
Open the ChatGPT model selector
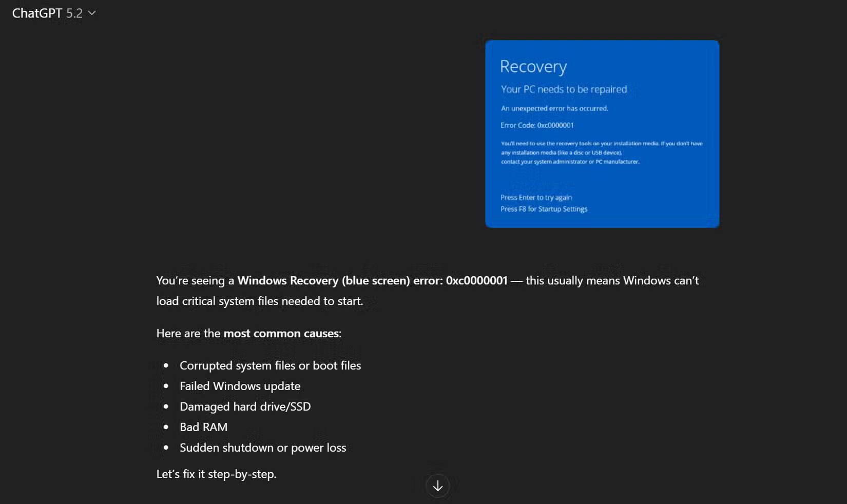[x=54, y=13]
